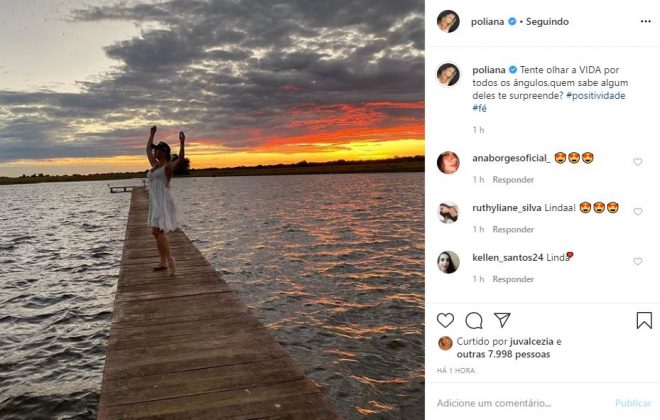Like kellen_santos24's comment

(637, 262)
